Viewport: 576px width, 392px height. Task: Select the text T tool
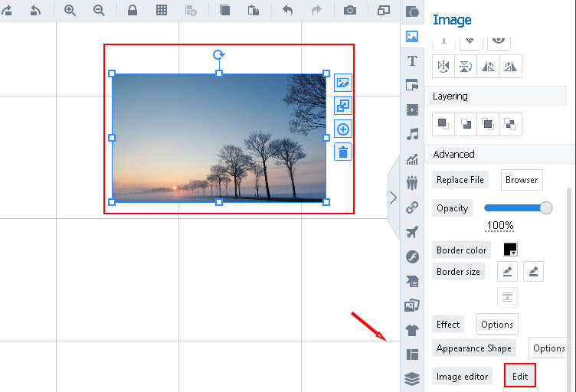coord(412,61)
